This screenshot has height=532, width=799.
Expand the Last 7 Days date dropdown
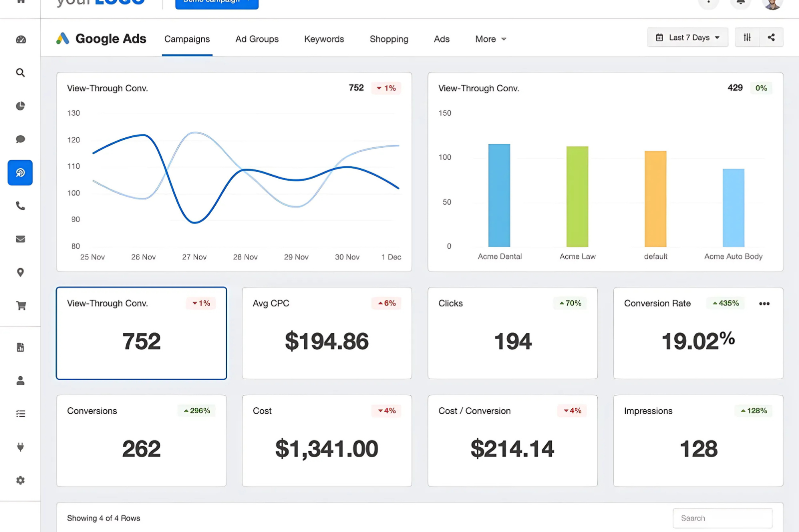pyautogui.click(x=688, y=37)
